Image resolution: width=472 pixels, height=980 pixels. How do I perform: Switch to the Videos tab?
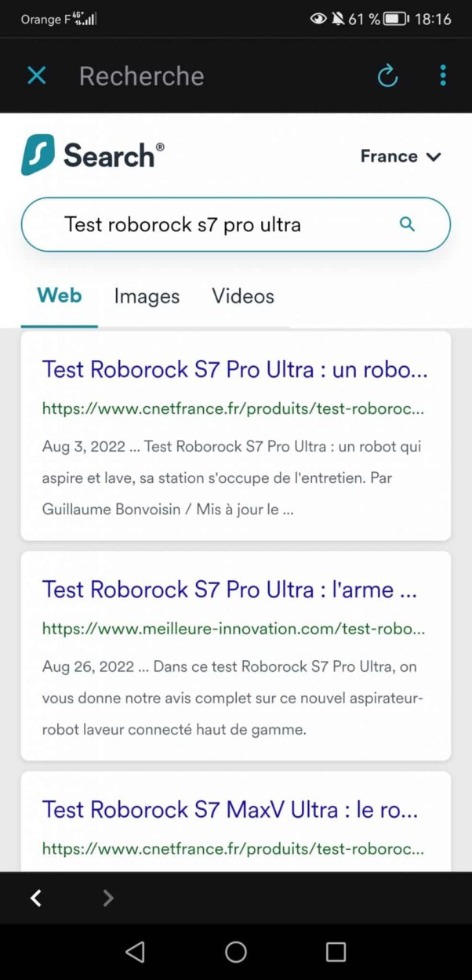point(242,296)
